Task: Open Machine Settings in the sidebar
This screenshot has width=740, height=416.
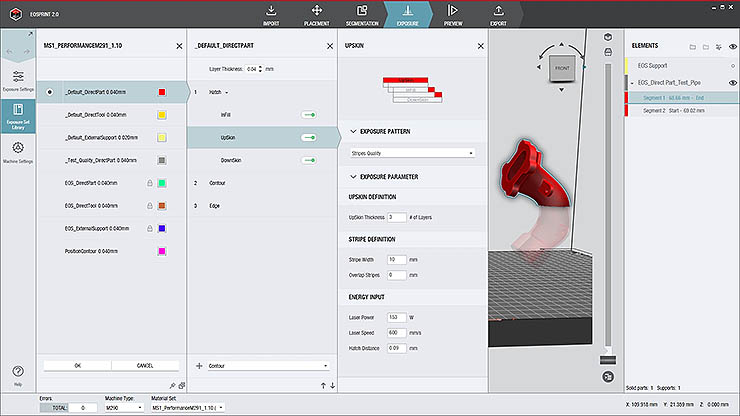Action: [x=19, y=151]
